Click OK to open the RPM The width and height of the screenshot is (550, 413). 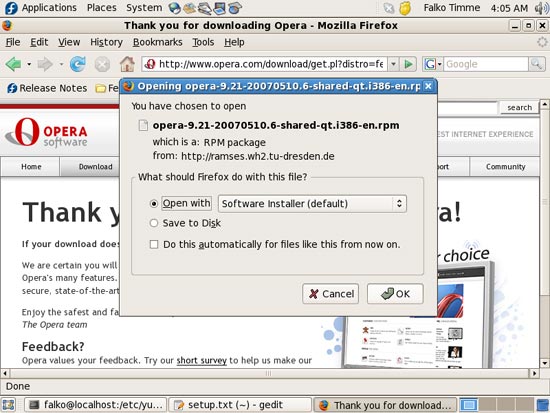pos(395,294)
